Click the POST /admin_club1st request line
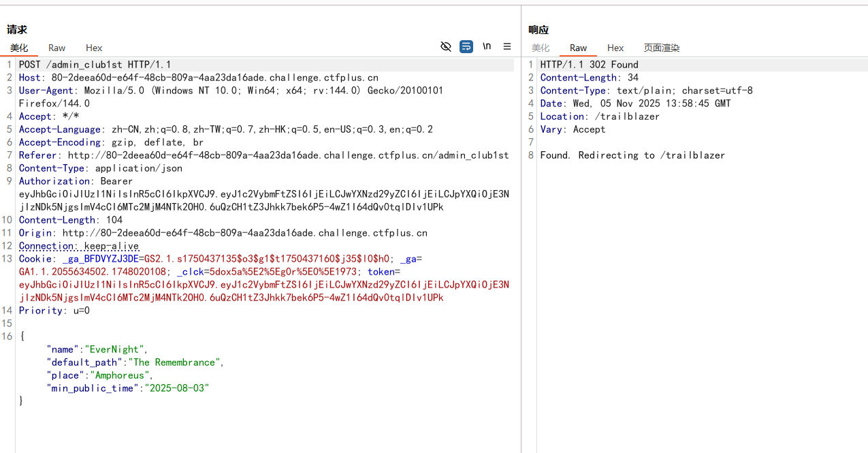Screen dimensions: 868x453 (95, 65)
